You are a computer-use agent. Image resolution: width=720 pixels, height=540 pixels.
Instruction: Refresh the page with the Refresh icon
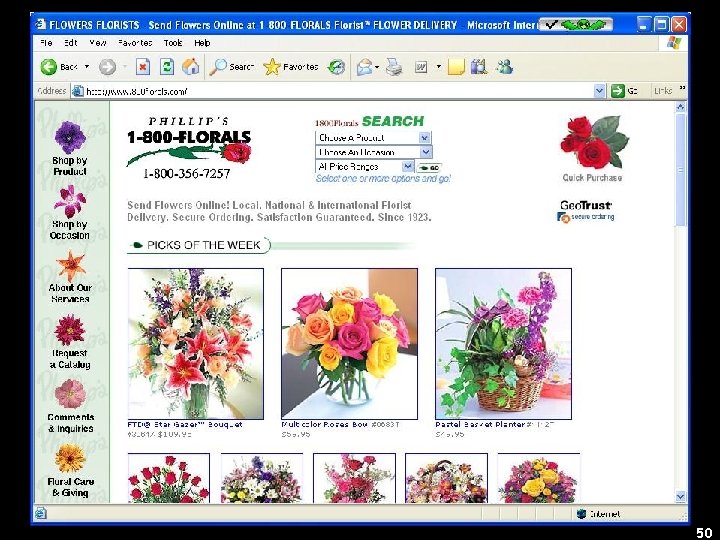click(167, 67)
